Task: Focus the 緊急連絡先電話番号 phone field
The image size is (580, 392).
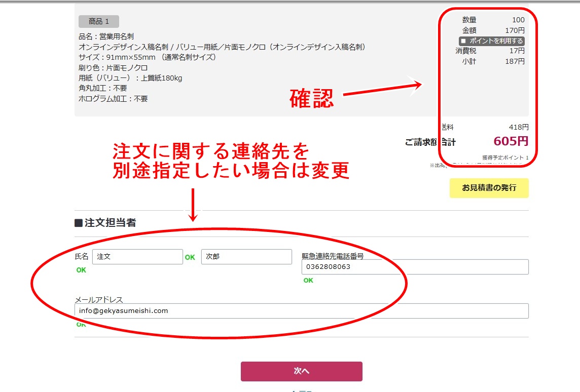Action: [415, 267]
